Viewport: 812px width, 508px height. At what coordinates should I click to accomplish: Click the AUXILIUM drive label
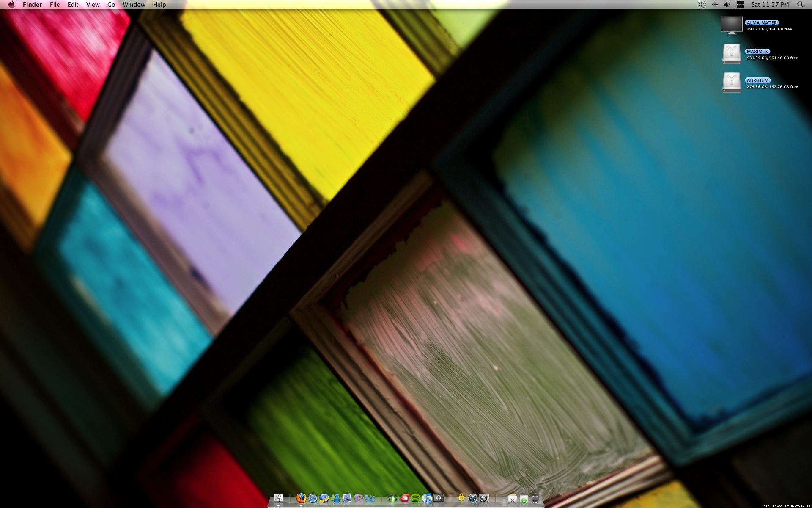757,80
